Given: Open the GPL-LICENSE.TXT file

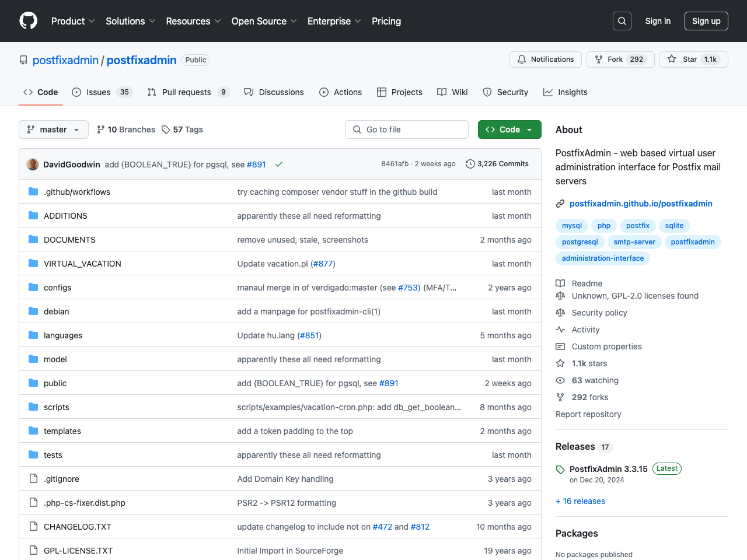Looking at the screenshot, I should [78, 551].
